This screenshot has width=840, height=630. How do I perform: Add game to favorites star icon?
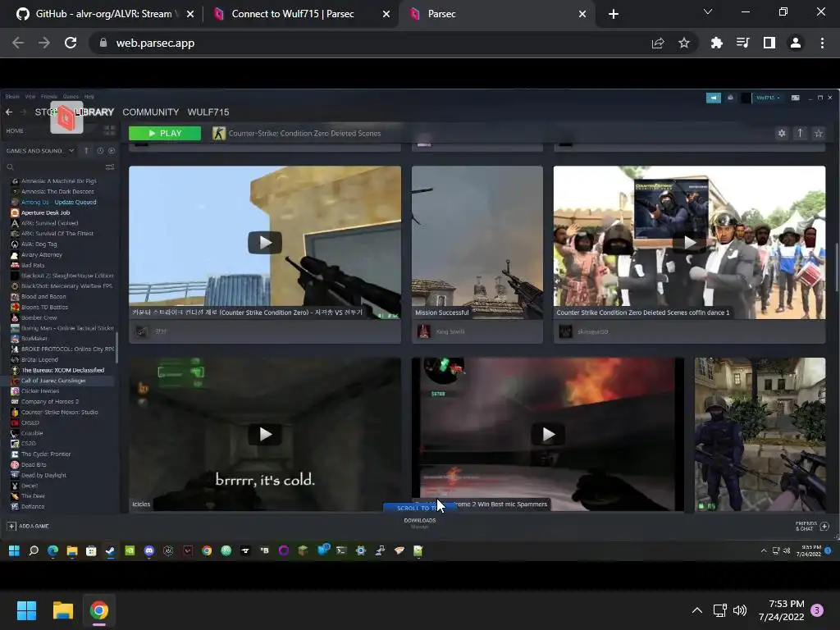[x=818, y=134]
